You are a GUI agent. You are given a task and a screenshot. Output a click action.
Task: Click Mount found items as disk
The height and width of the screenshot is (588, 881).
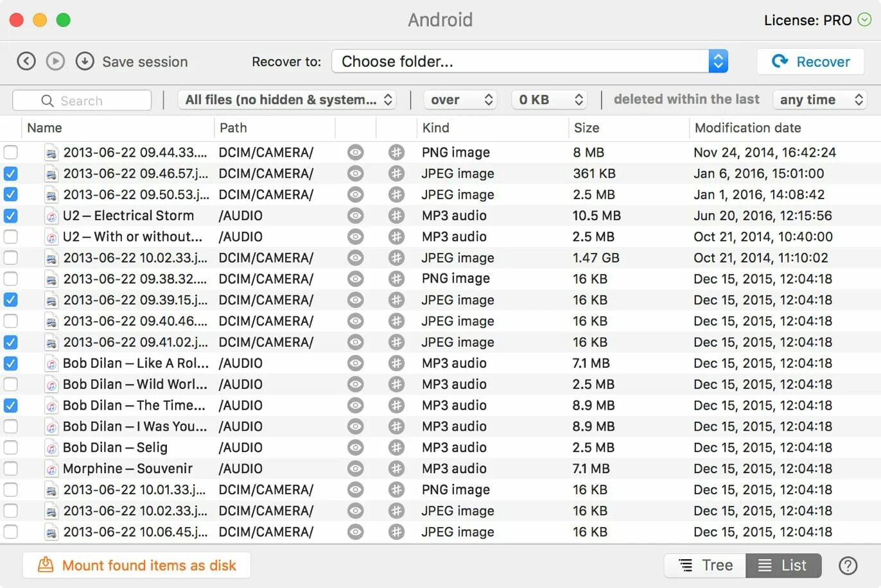[x=137, y=566]
